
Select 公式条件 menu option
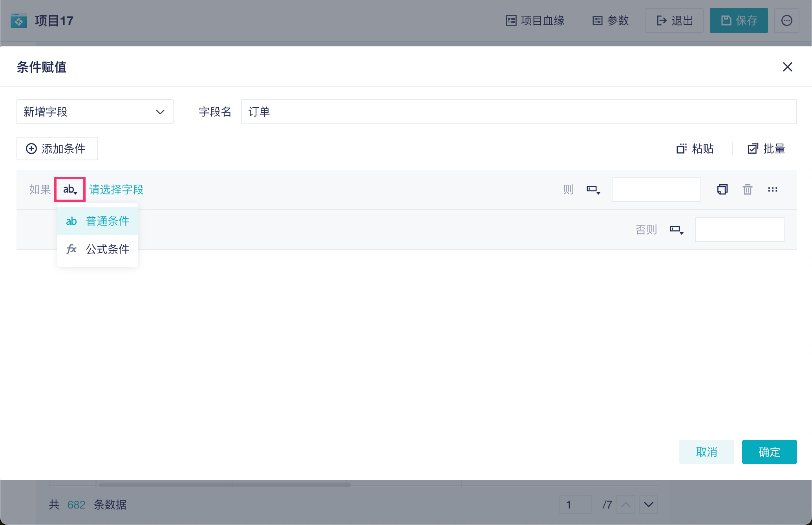point(98,249)
